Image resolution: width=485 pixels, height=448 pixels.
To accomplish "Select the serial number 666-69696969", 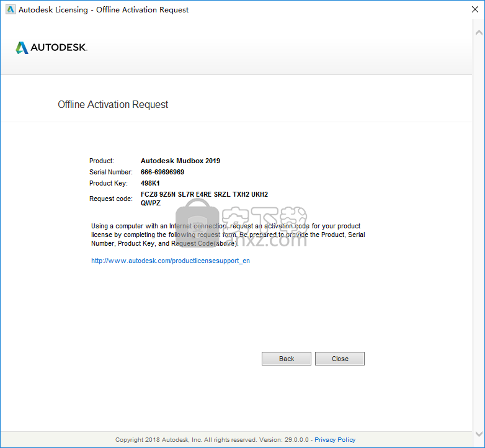I will (162, 172).
